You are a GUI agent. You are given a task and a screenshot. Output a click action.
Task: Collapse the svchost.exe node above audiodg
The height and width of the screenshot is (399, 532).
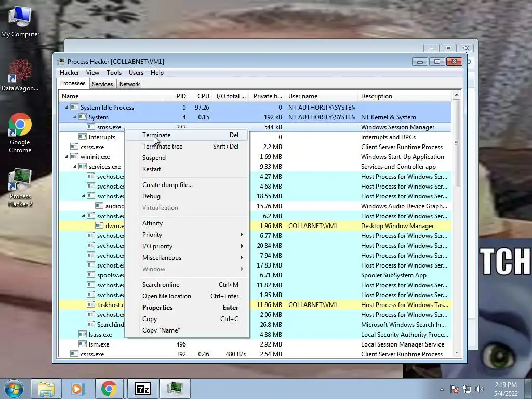[x=83, y=196]
